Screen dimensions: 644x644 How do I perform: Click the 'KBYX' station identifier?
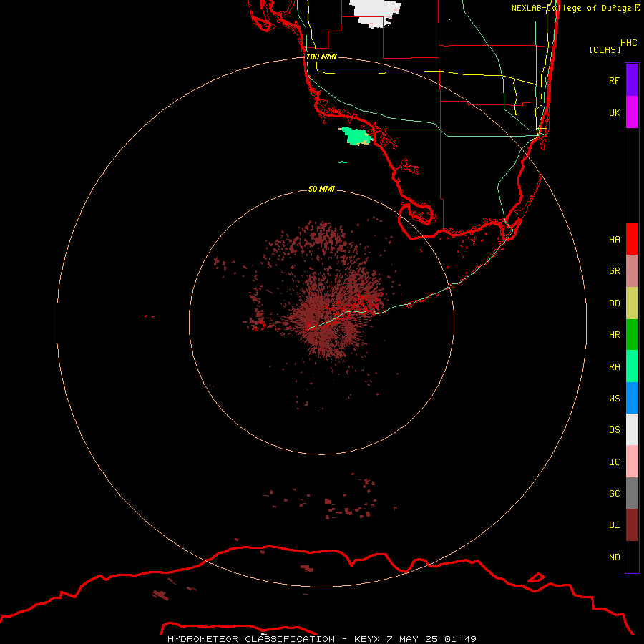(x=367, y=639)
